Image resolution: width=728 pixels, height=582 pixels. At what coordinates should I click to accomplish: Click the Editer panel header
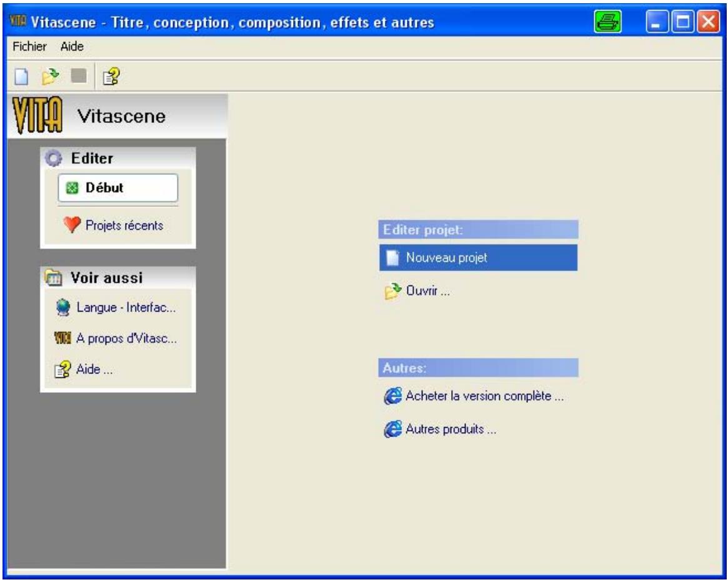pyautogui.click(x=118, y=158)
